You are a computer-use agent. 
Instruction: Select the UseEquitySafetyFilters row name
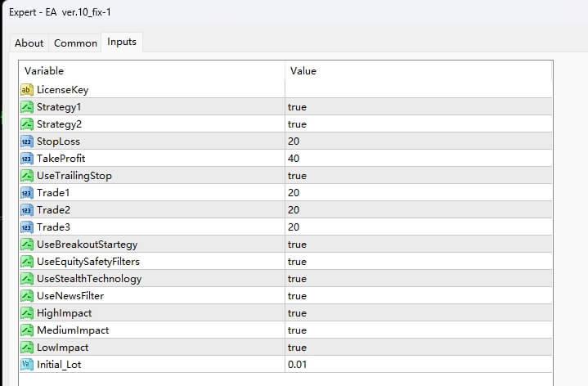coord(88,262)
